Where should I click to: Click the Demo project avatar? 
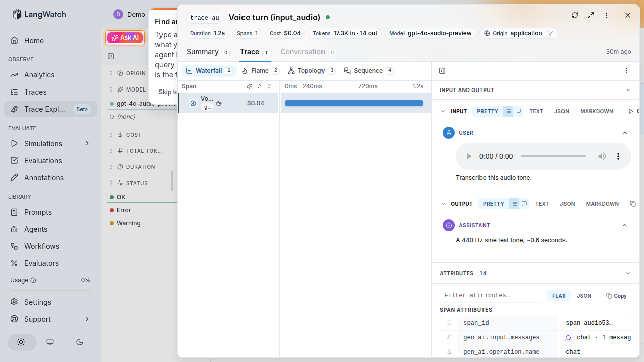(118, 14)
